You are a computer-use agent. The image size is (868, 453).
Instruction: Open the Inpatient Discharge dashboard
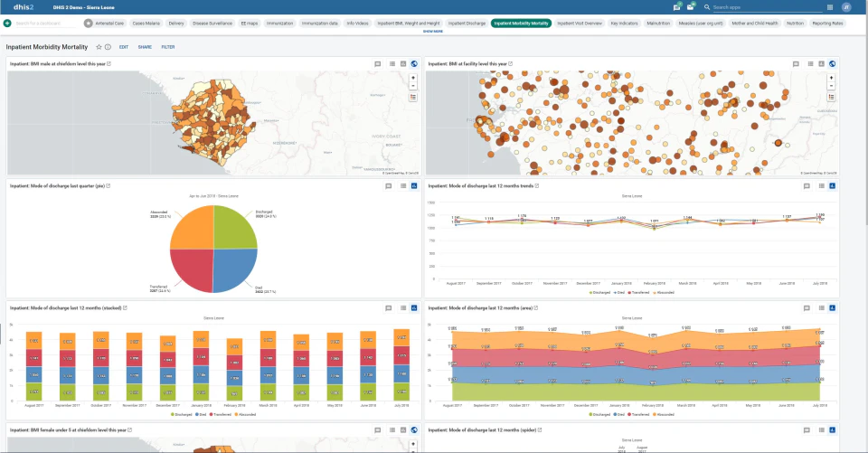point(467,23)
